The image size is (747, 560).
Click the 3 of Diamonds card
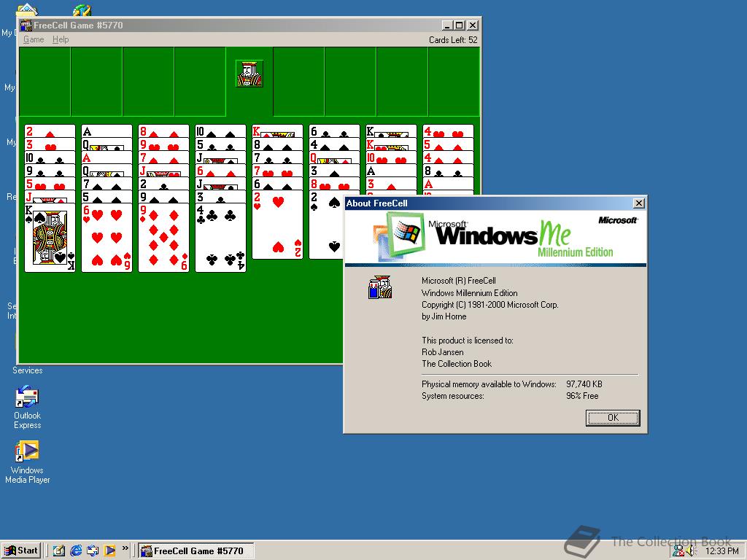(391, 184)
